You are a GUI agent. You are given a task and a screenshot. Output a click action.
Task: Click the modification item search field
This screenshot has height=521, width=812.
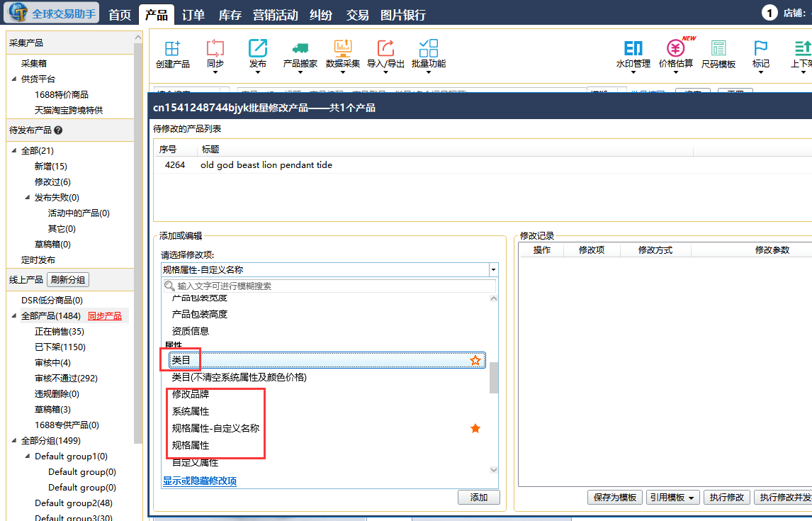coord(329,286)
